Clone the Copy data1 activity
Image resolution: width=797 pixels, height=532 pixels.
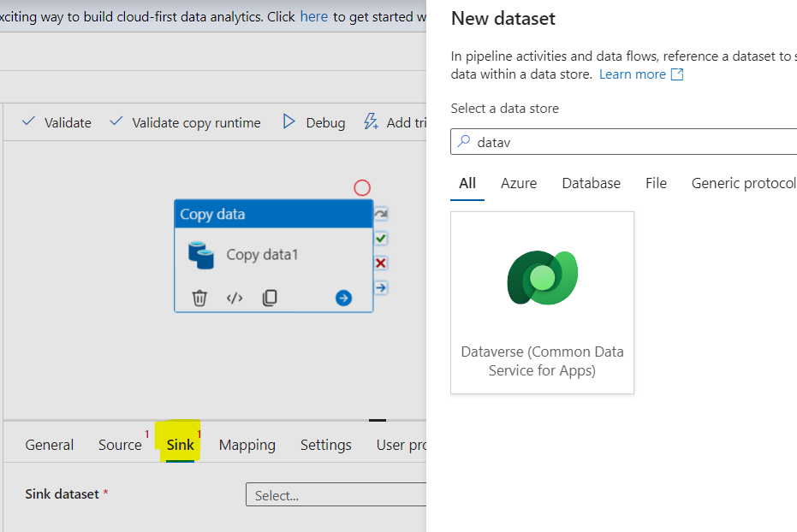pos(270,299)
